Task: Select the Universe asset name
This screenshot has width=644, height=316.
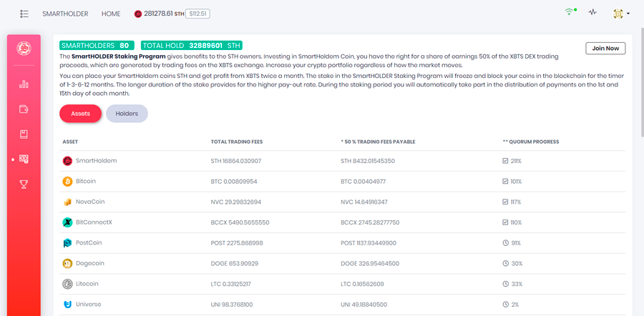Action: click(x=88, y=305)
